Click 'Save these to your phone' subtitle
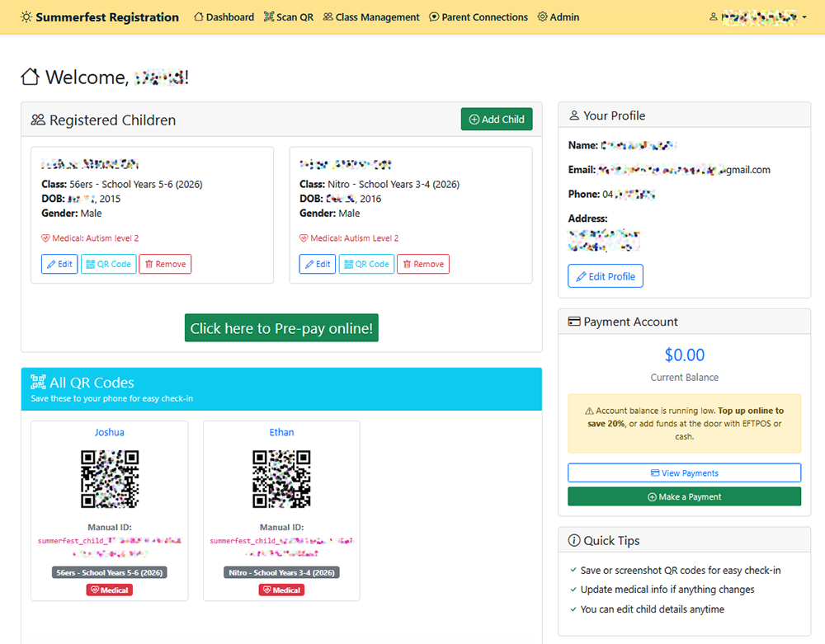This screenshot has width=825, height=644. (112, 398)
